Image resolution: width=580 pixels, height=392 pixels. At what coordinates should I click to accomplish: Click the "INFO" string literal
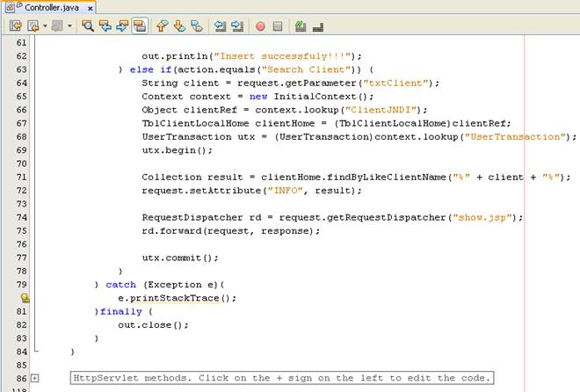point(285,191)
